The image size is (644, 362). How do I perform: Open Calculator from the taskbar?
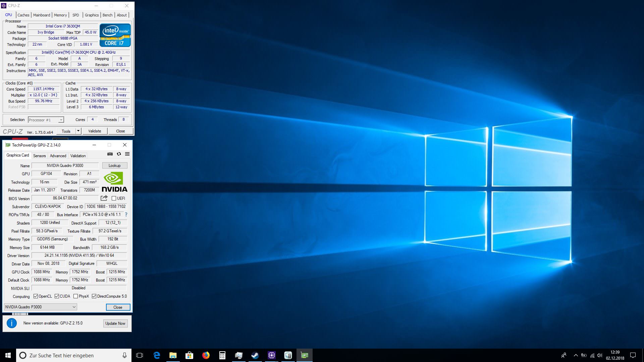pos(222,355)
